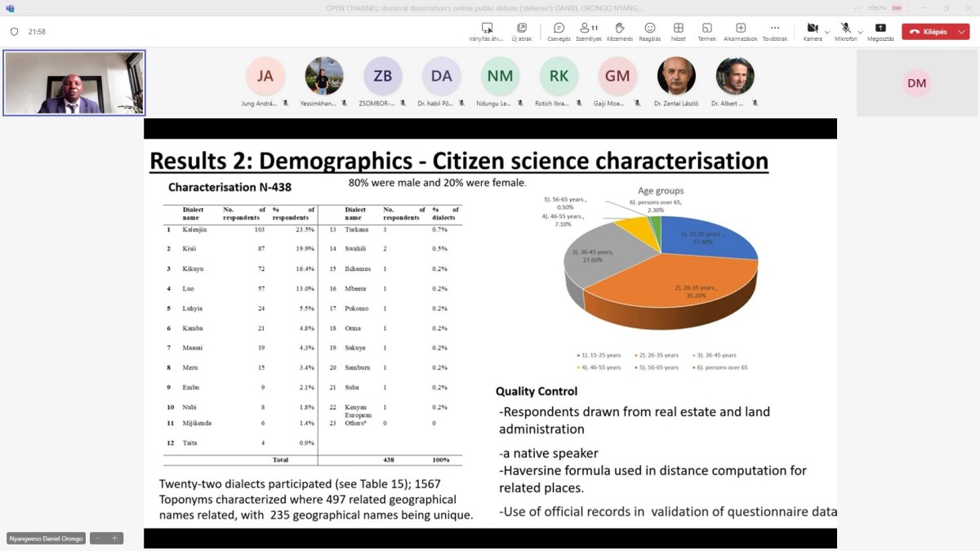Open the További more options menu
The height and width of the screenshot is (551, 980).
coord(774,31)
